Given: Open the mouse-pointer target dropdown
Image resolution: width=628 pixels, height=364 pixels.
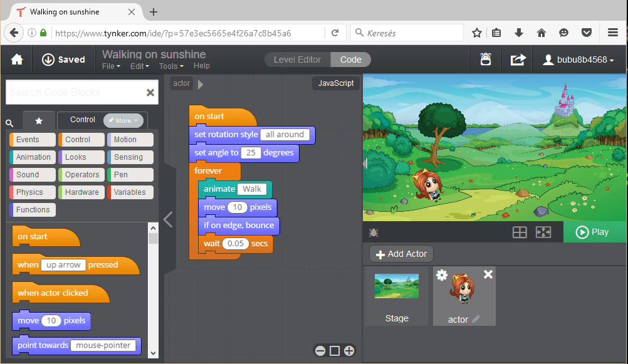Looking at the screenshot, I should click(103, 345).
